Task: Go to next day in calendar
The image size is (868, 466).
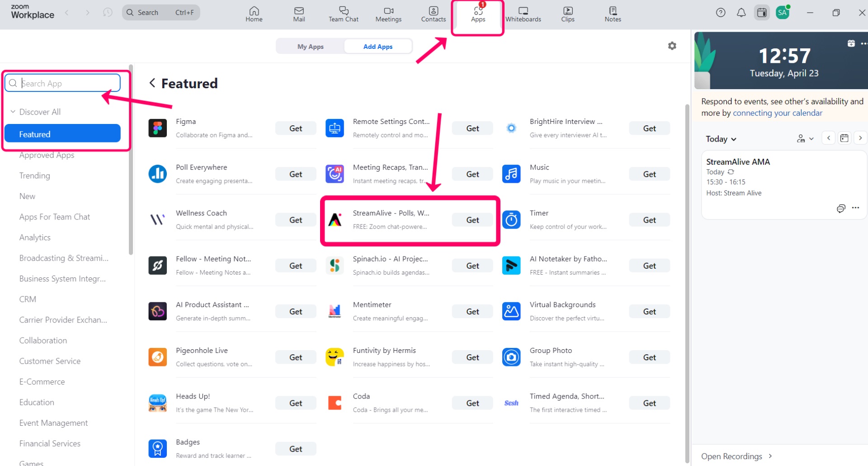Action: 860,138
